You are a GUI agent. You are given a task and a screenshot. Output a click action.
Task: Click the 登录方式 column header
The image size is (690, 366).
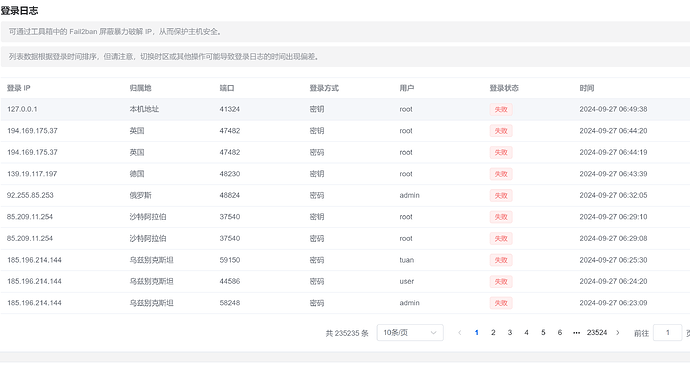[324, 88]
